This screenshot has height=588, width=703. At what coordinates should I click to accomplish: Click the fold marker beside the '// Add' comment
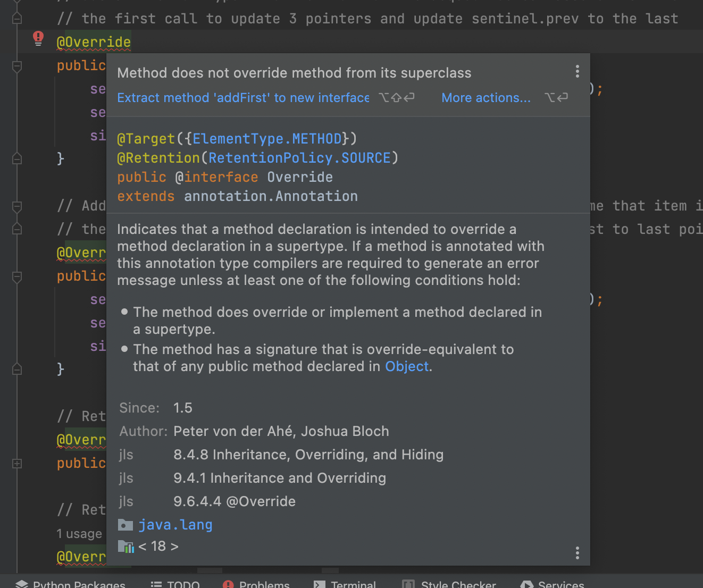point(17,206)
